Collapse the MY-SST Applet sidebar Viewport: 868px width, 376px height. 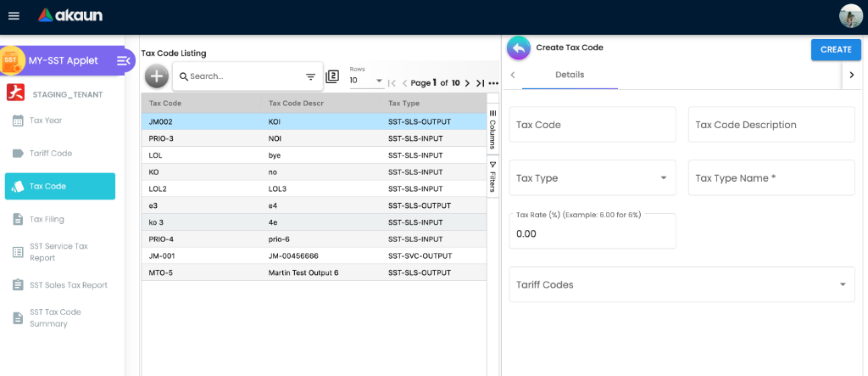tap(124, 60)
